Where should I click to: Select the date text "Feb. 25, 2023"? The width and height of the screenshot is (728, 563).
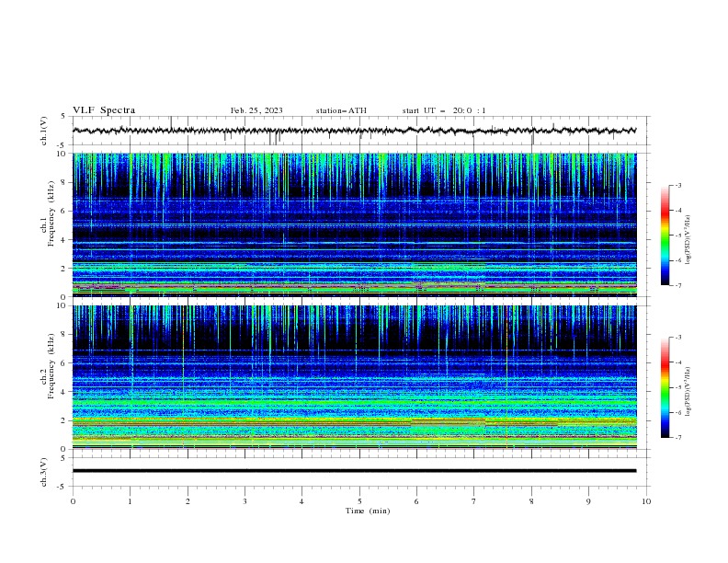[x=256, y=110]
